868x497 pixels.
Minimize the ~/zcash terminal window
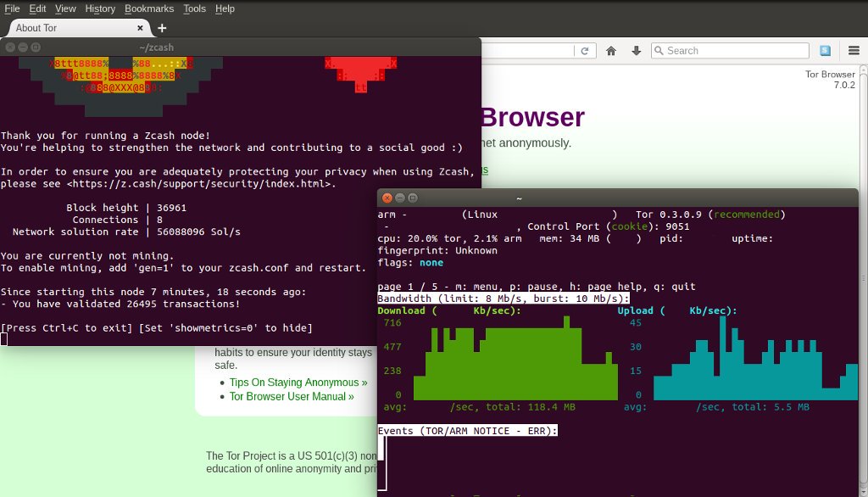point(23,47)
